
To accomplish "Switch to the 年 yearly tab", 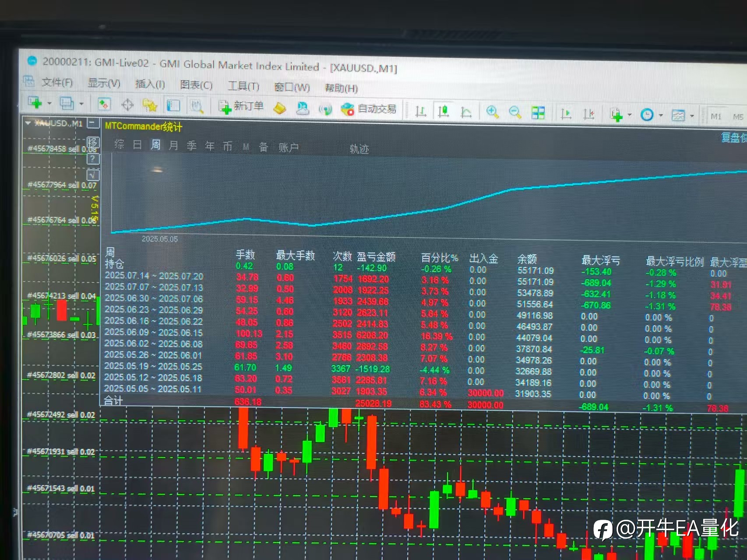I will coord(210,146).
